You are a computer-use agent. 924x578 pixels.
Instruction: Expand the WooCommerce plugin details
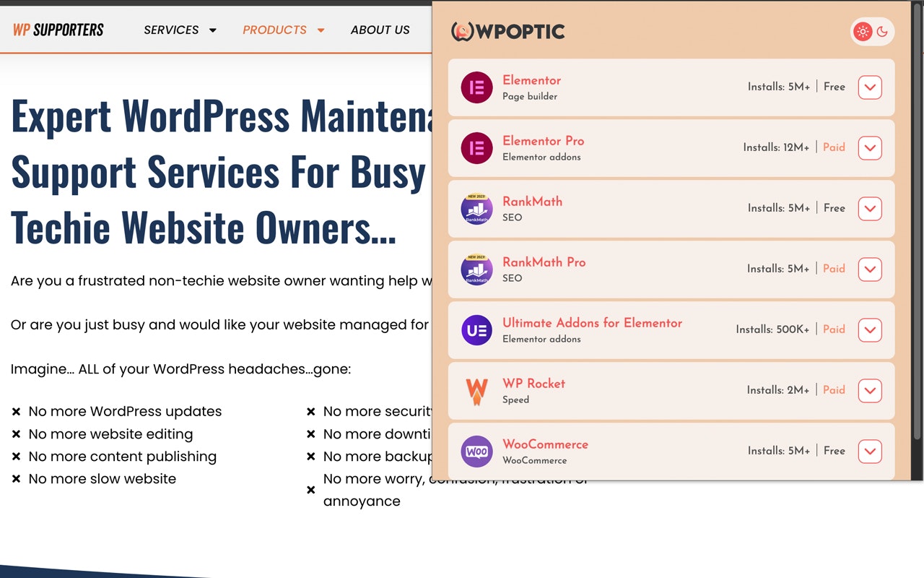coord(870,452)
